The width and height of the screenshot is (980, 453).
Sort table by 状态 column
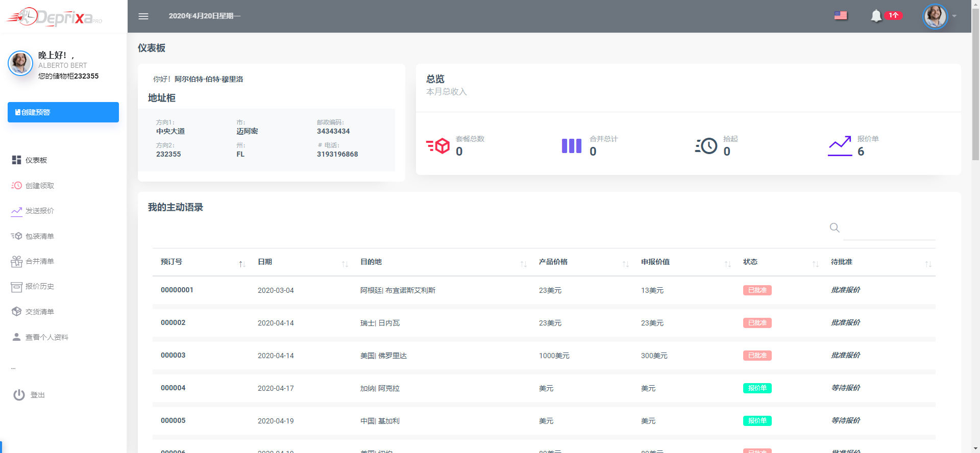coord(779,262)
